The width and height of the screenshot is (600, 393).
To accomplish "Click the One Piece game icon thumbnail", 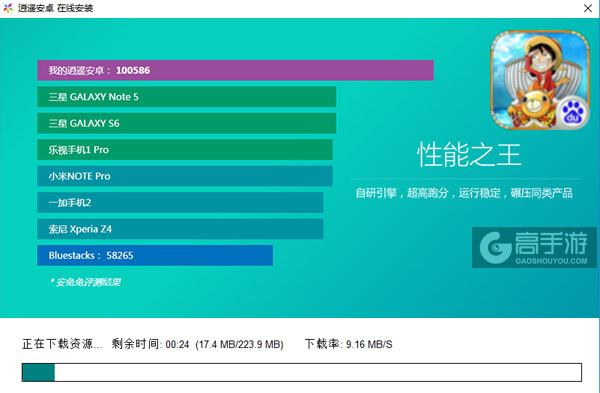I will click(x=540, y=80).
